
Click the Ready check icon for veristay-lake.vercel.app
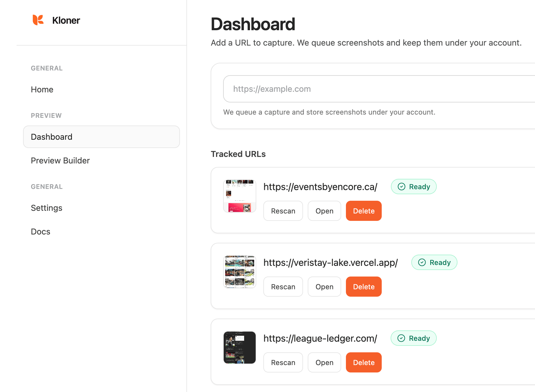tap(422, 262)
